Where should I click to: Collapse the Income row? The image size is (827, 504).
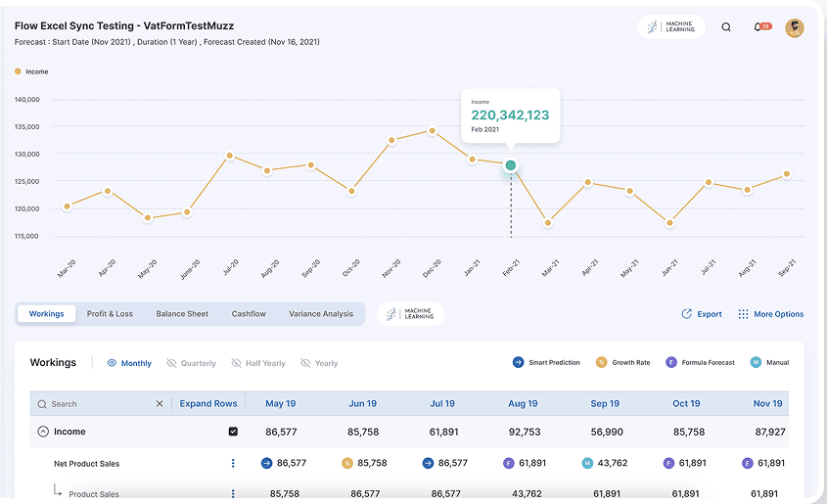pyautogui.click(x=43, y=432)
